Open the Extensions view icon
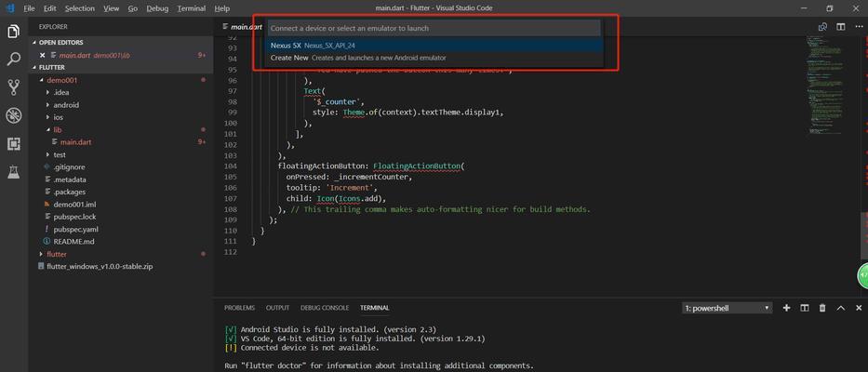This screenshot has height=372, width=868. pyautogui.click(x=14, y=144)
